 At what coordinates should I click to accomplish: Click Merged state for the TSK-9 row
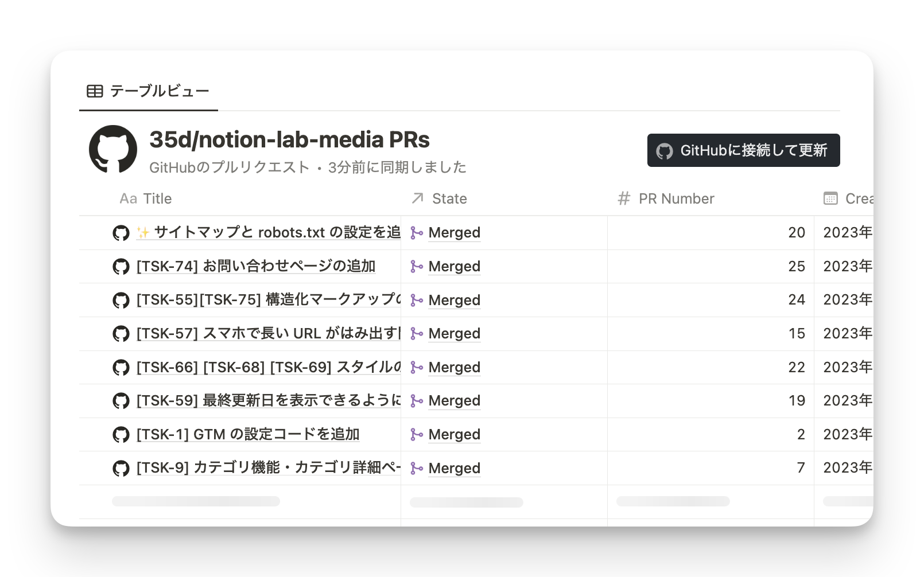tap(455, 469)
